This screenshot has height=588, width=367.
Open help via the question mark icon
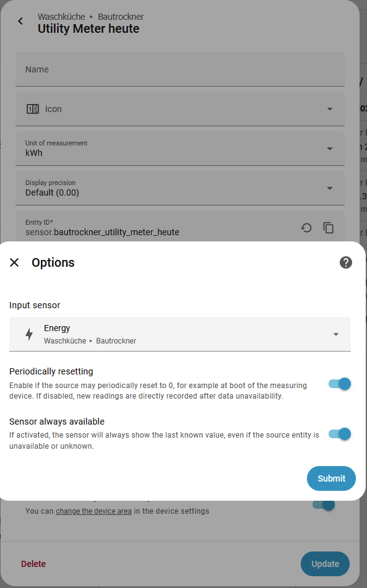[345, 262]
